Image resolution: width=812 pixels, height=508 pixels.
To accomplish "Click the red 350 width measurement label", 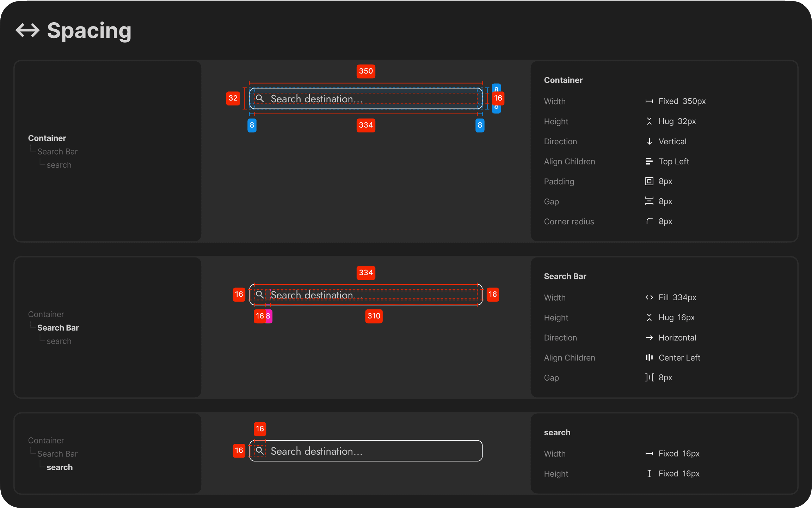I will click(x=366, y=71).
